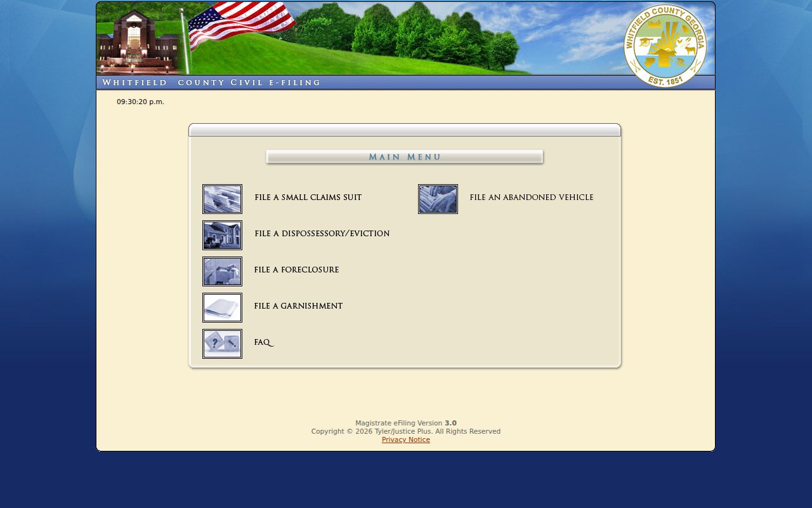812x508 pixels.
Task: Click the Main Menu header banner
Action: pos(405,157)
